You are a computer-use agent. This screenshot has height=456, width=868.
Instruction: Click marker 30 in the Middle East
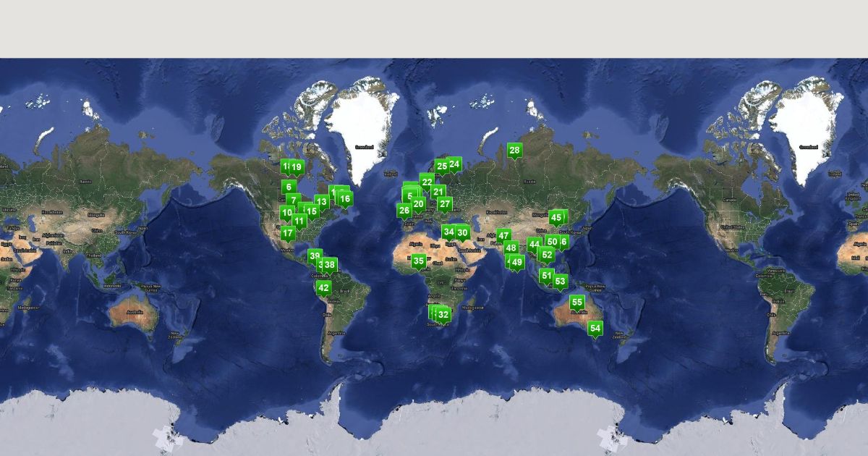(x=462, y=233)
